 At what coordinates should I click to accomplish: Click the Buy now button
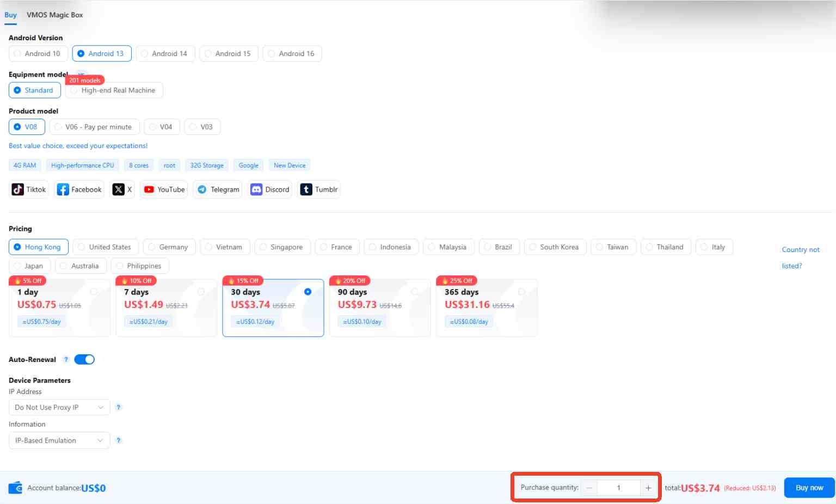[x=809, y=487]
